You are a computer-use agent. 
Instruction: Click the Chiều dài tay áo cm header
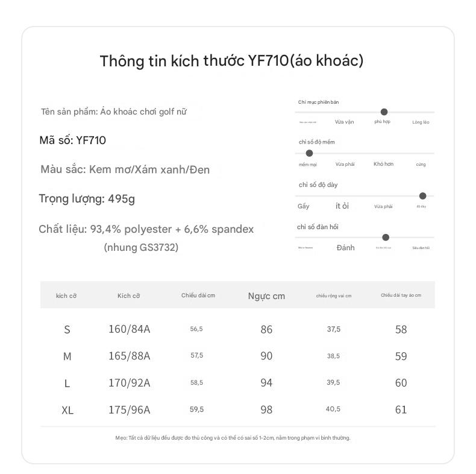click(x=401, y=295)
